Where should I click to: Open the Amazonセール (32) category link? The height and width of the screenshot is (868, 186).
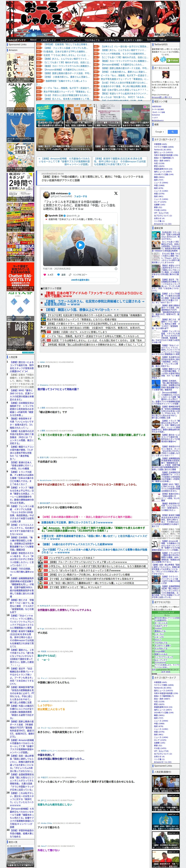coord(163,224)
